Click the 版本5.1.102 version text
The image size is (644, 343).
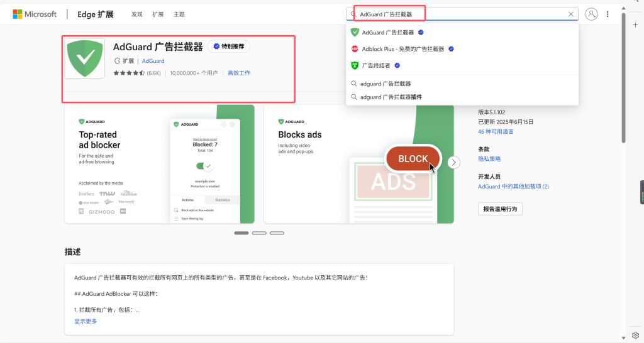click(x=492, y=112)
